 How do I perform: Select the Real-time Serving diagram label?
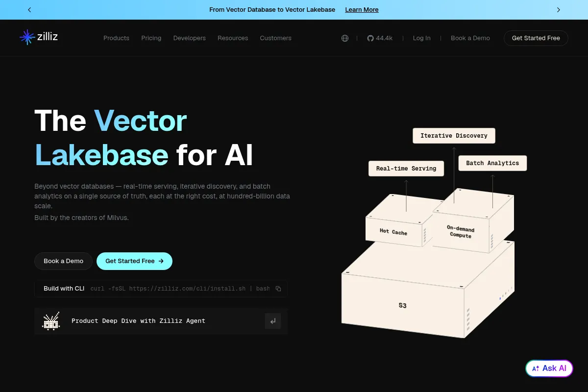coord(406,169)
